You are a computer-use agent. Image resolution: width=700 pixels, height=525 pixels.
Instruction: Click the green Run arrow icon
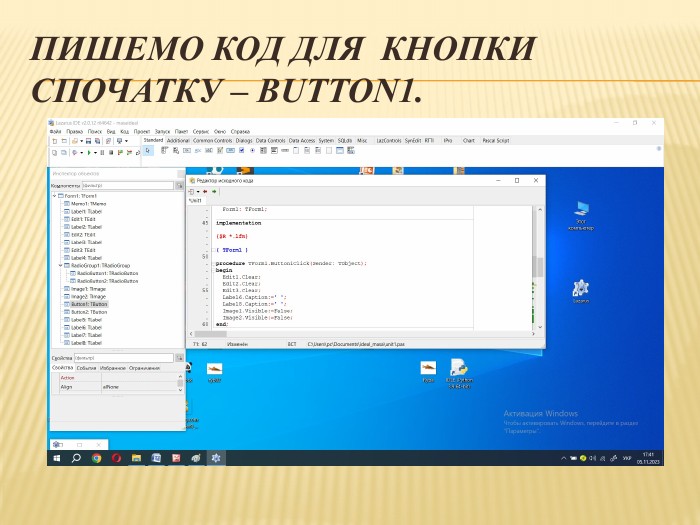tap(89, 153)
